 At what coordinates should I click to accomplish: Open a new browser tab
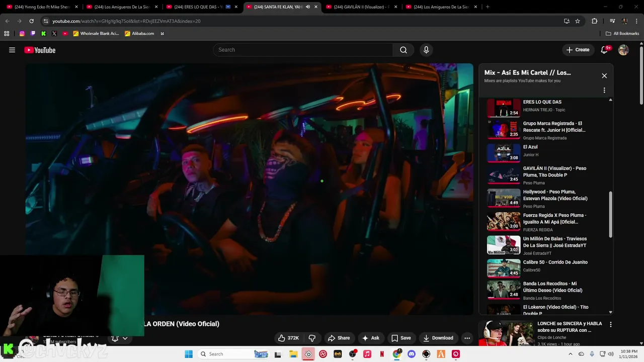pyautogui.click(x=488, y=7)
